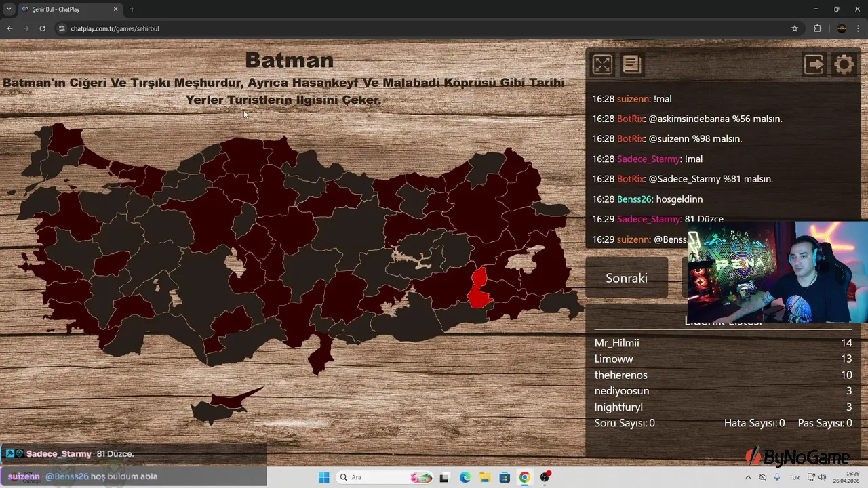Screen dimensions: 868x488
Task: Click the cloud sync tray icon
Action: (x=762, y=477)
